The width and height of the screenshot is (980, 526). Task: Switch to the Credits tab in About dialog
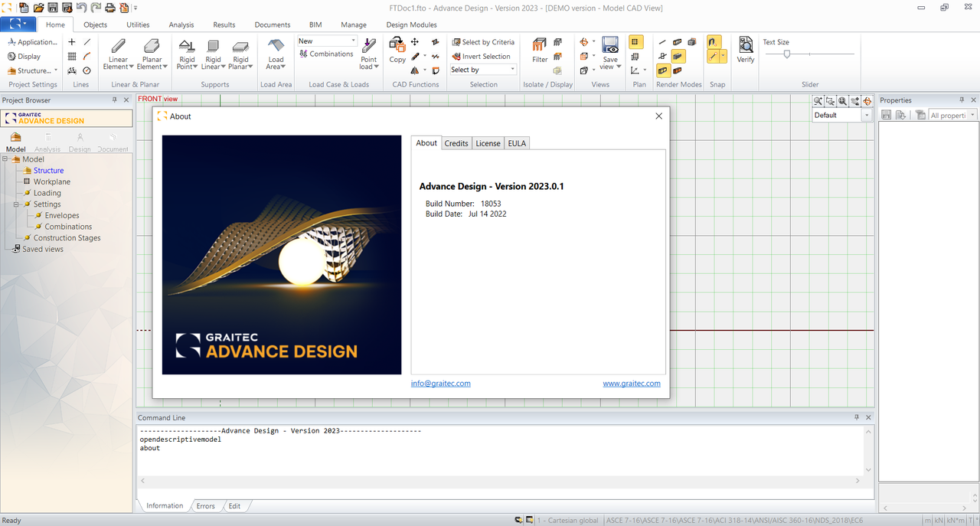click(x=456, y=143)
